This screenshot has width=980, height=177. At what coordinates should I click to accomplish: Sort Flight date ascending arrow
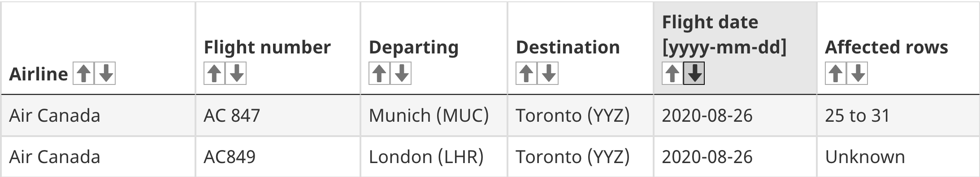pyautogui.click(x=672, y=73)
